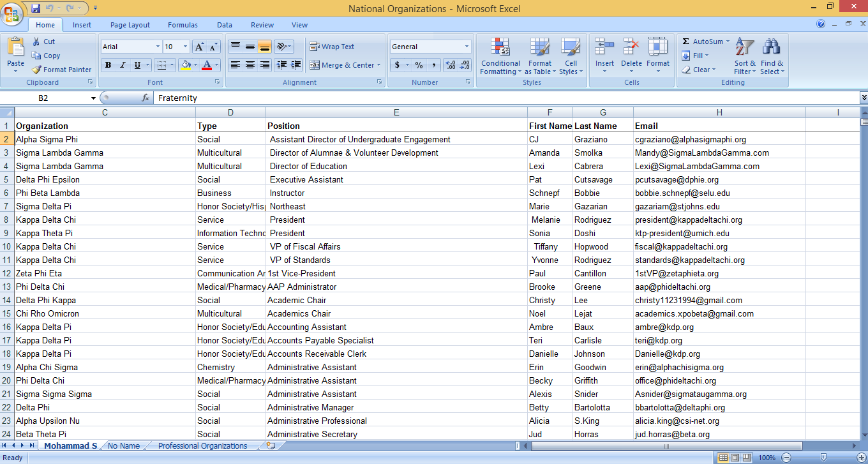Switch to Page Break Preview in status bar
Screen dimensions: 868x464
[x=746, y=458]
